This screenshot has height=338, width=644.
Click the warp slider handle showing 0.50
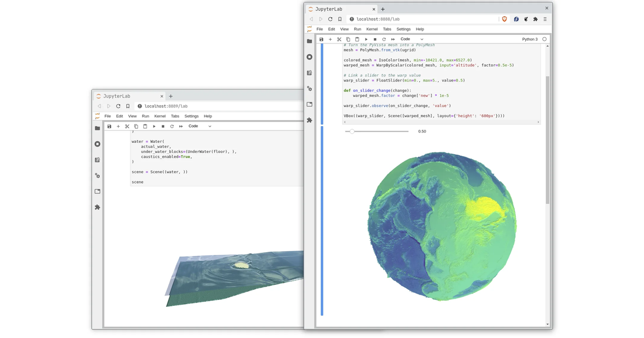[x=352, y=131]
